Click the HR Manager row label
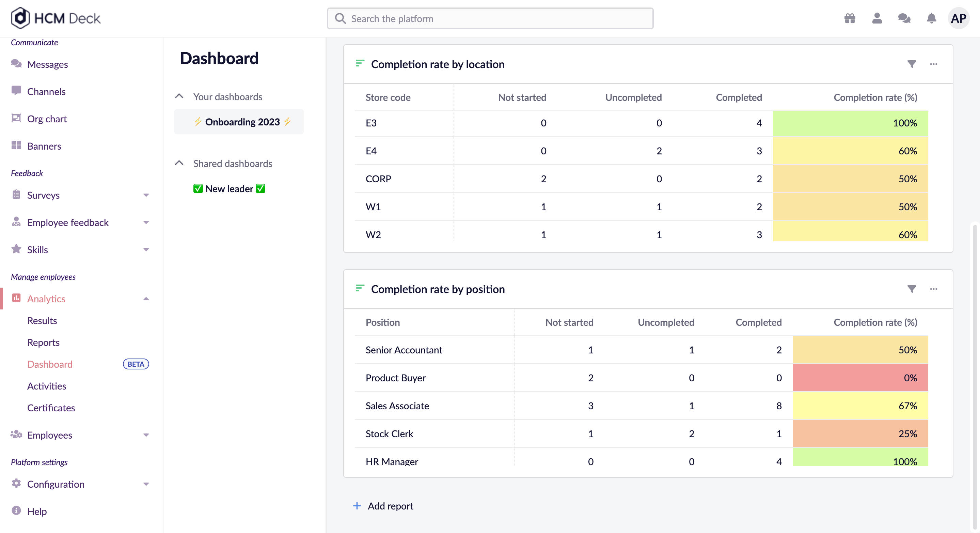980x533 pixels. pyautogui.click(x=392, y=461)
